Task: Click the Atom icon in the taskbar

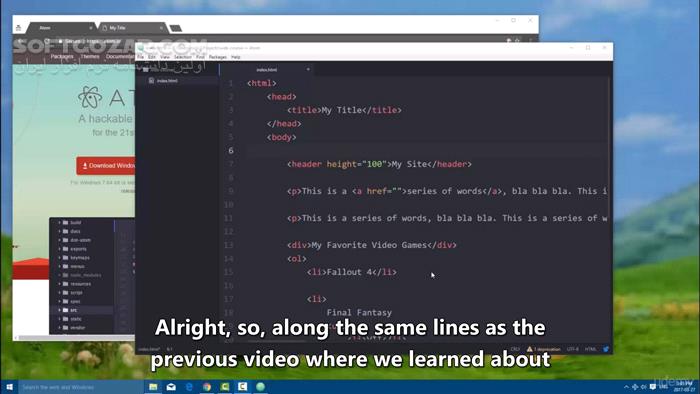Action: 260,387
